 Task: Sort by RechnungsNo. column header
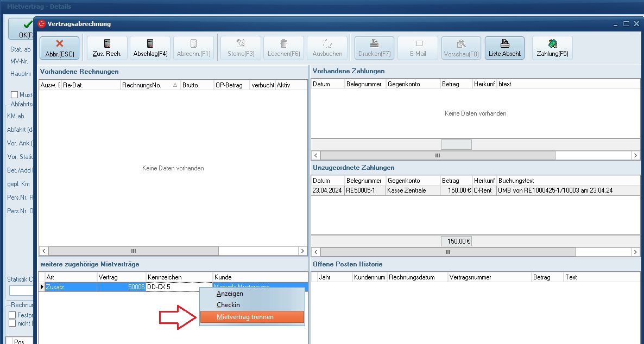coord(149,85)
